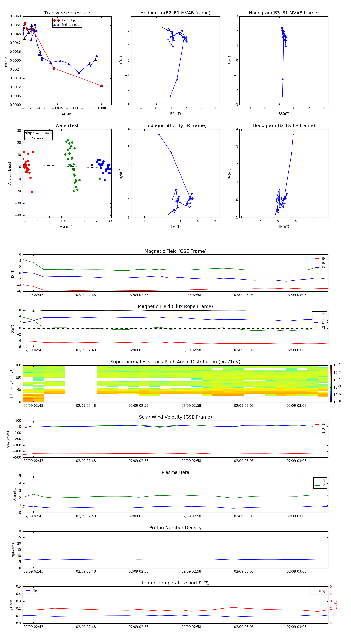Click the 'B3(nT)' x-axis label
The width and height of the screenshot is (351, 644).
284,114
